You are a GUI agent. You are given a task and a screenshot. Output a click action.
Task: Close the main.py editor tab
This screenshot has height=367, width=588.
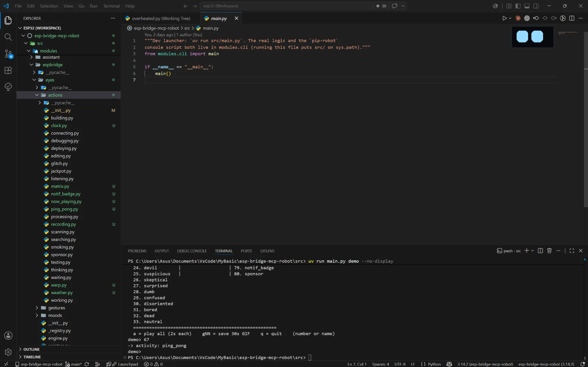pos(236,18)
